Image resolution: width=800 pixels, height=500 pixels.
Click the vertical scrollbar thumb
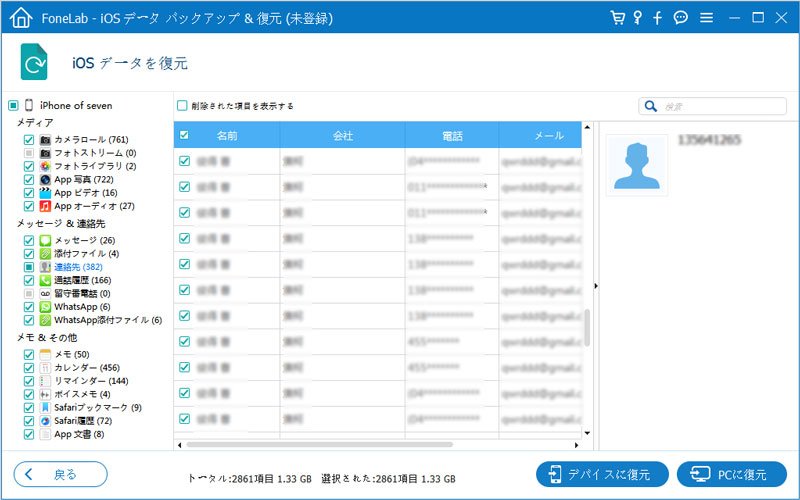[x=587, y=328]
